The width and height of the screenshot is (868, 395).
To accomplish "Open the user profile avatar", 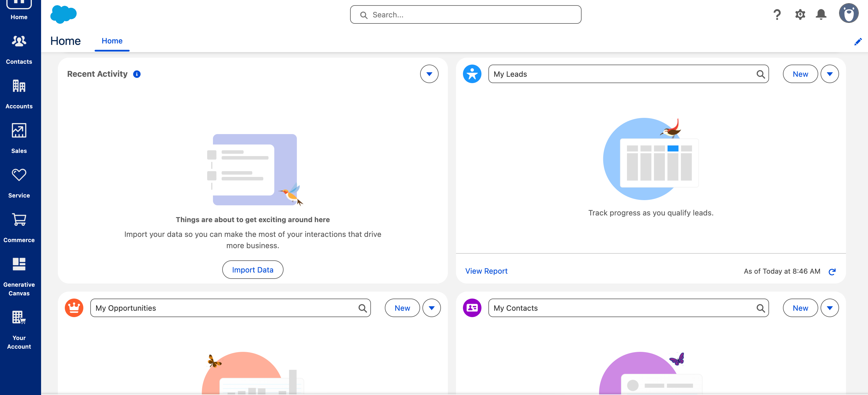I will coord(848,13).
